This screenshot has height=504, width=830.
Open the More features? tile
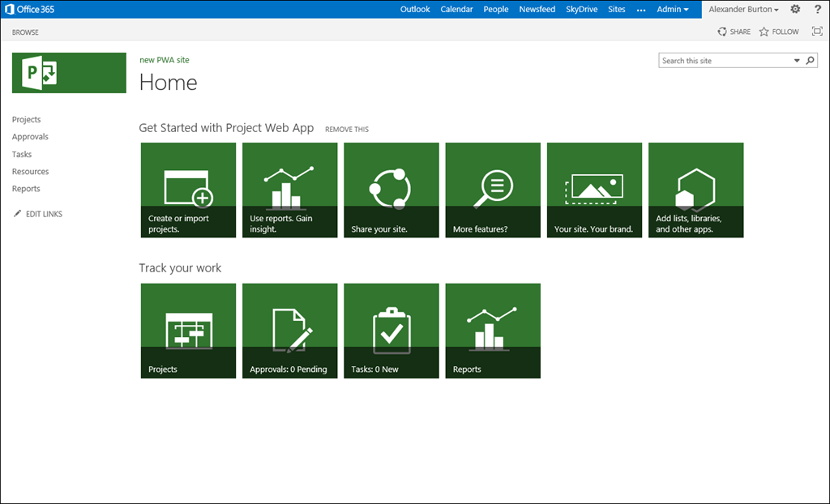493,190
